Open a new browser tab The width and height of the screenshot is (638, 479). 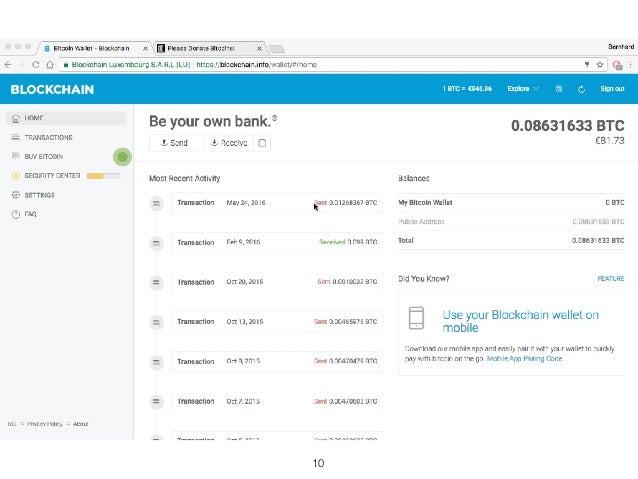(277, 49)
